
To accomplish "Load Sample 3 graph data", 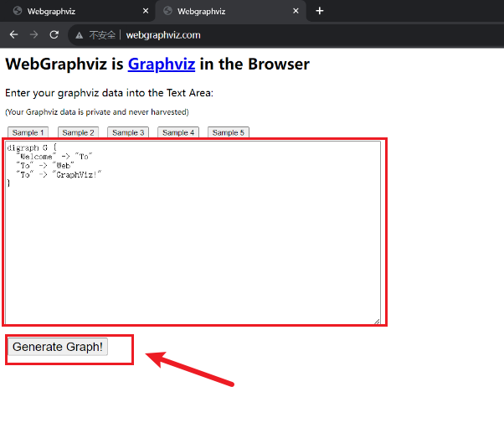I will coord(128,132).
